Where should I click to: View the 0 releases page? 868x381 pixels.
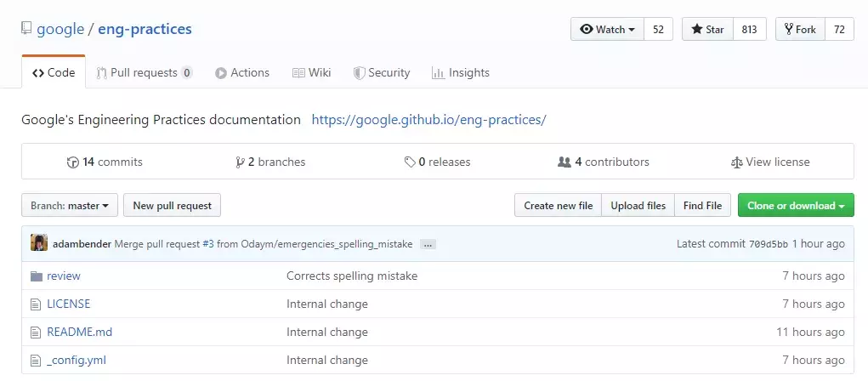(437, 162)
